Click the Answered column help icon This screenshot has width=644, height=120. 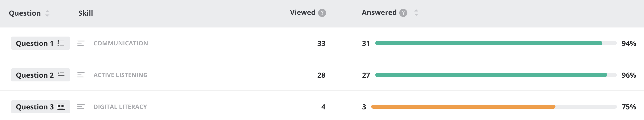[403, 13]
